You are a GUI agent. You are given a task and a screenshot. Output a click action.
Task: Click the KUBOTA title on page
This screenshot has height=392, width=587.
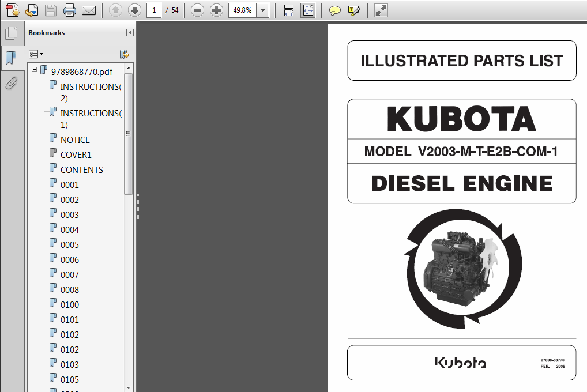click(461, 119)
